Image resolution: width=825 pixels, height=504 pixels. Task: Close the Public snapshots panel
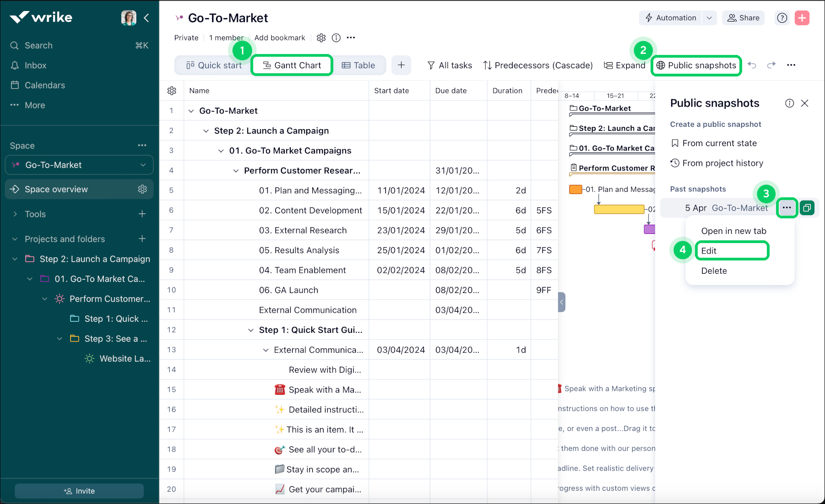pos(804,103)
